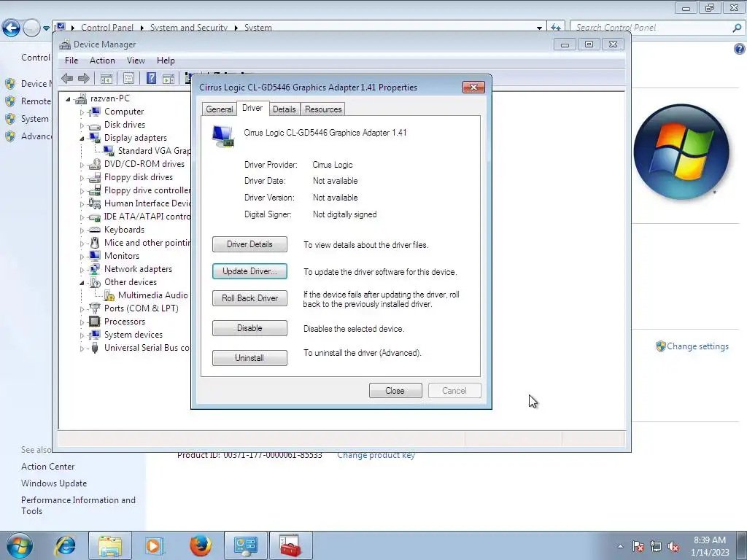
Task: Click the Update Driver... button
Action: [249, 271]
